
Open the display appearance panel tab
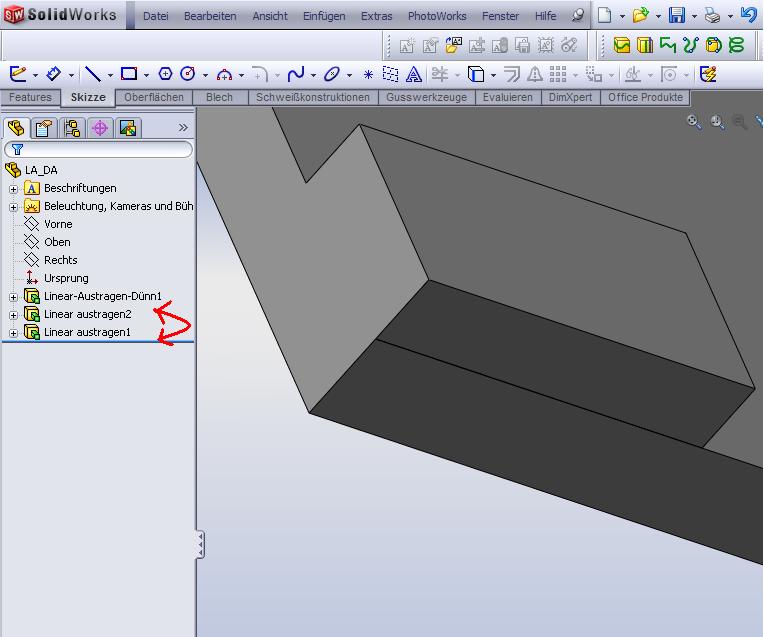tap(127, 127)
